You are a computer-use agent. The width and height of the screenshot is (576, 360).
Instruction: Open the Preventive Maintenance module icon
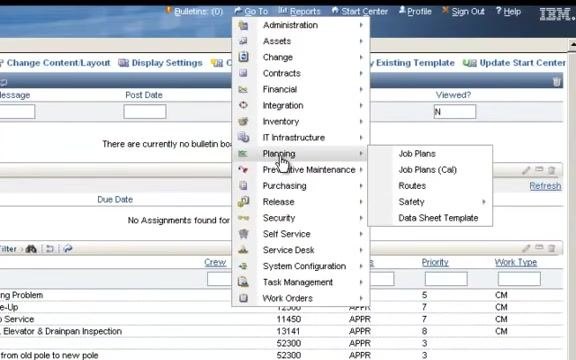click(x=243, y=170)
